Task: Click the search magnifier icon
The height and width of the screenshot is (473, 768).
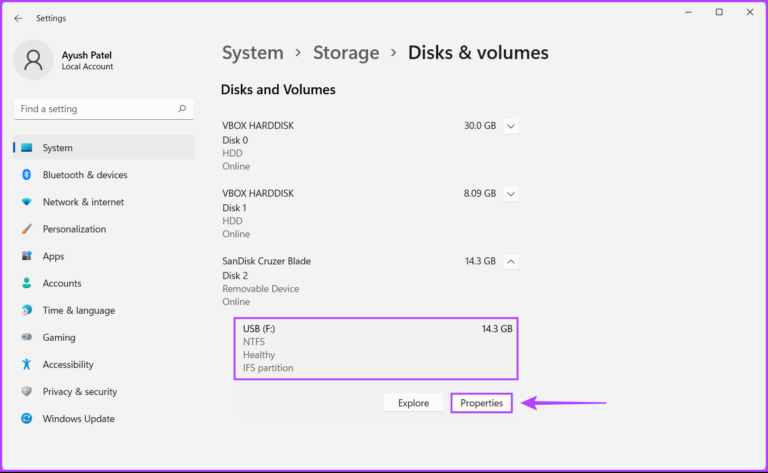Action: click(182, 108)
